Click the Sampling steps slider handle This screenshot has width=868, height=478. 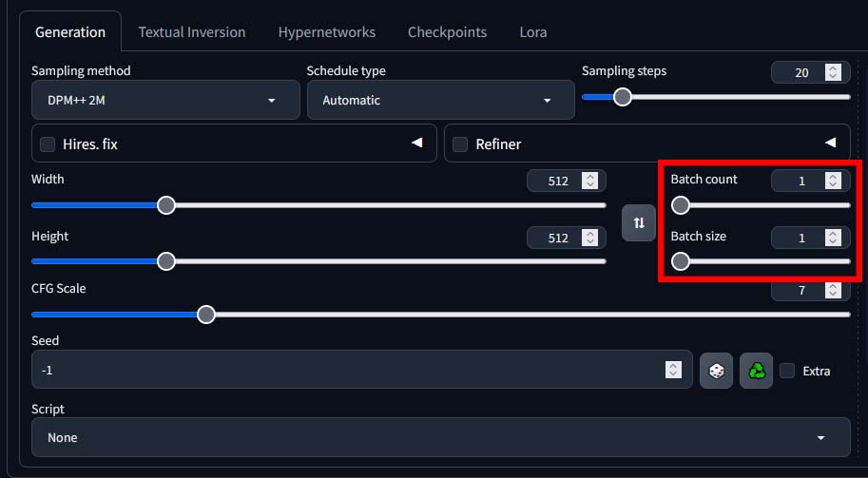(623, 97)
